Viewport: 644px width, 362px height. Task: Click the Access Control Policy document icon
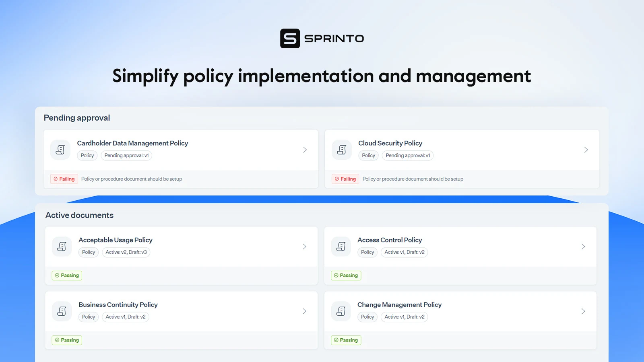click(x=341, y=246)
